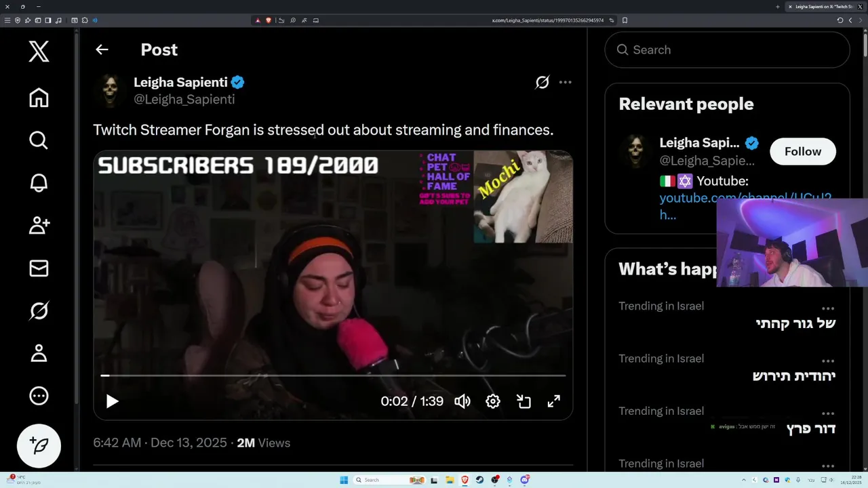Go to X home logo
Screen dimensions: 868x488
[x=39, y=52]
